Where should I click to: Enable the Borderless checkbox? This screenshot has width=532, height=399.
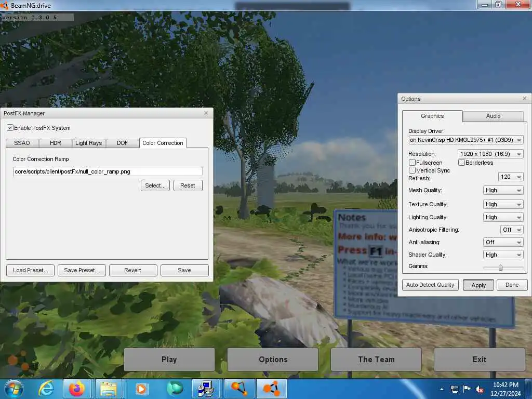click(x=461, y=163)
